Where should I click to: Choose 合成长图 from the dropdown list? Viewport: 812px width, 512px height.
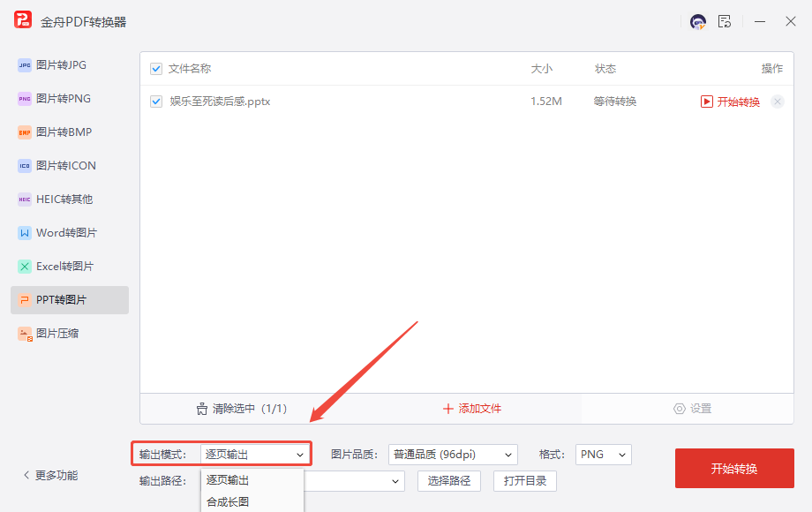252,501
